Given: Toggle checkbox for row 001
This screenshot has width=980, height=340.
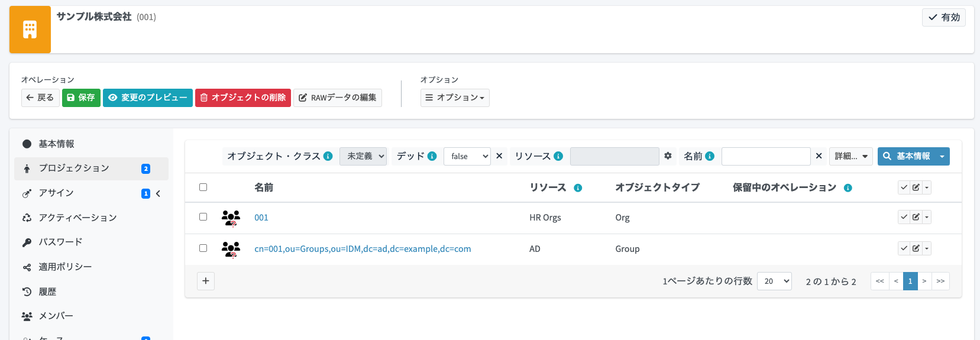Looking at the screenshot, I should pos(203,217).
